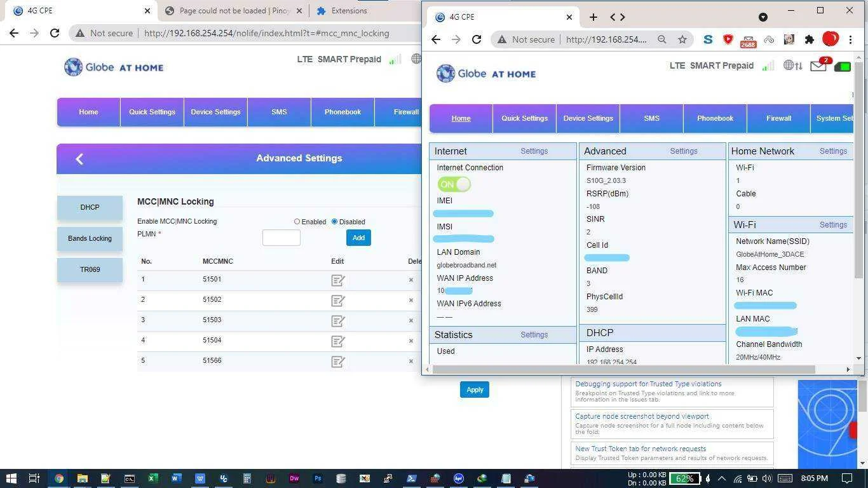868x488 pixels.
Task: Open Settings link in the Internet panel
Action: pyautogui.click(x=534, y=151)
